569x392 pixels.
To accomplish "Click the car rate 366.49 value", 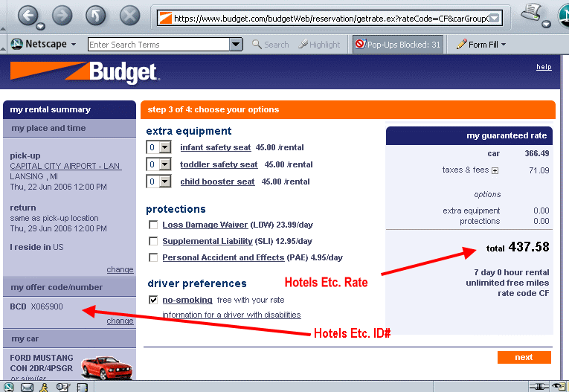I will coord(537,153).
